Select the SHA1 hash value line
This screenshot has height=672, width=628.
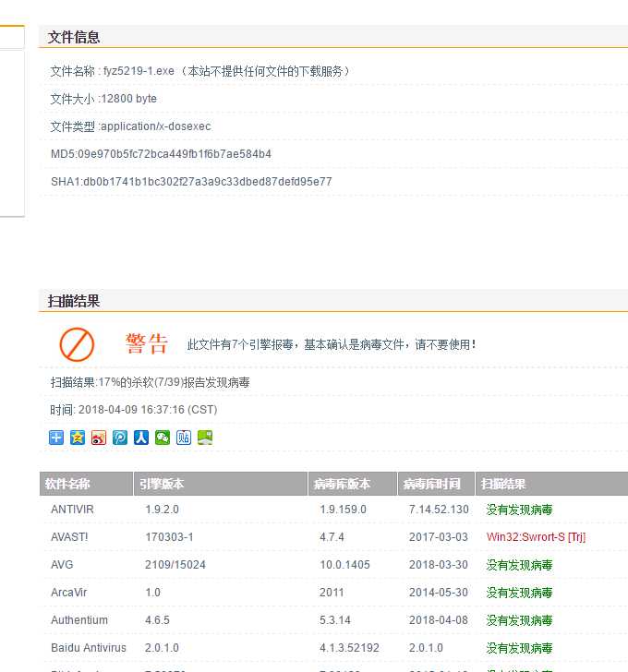tap(191, 182)
